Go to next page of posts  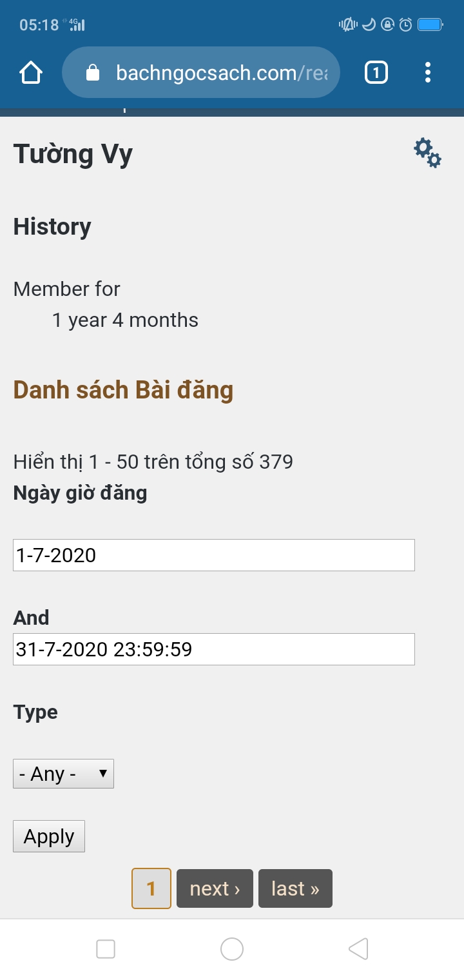coord(215,888)
